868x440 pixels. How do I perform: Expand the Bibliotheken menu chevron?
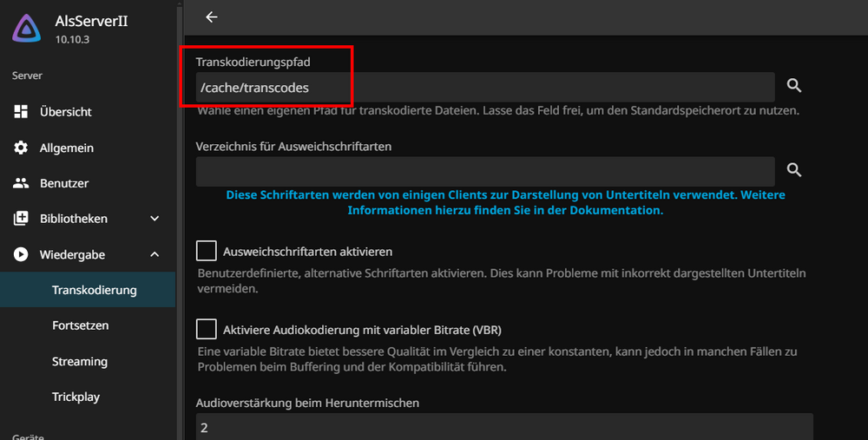[x=155, y=219]
